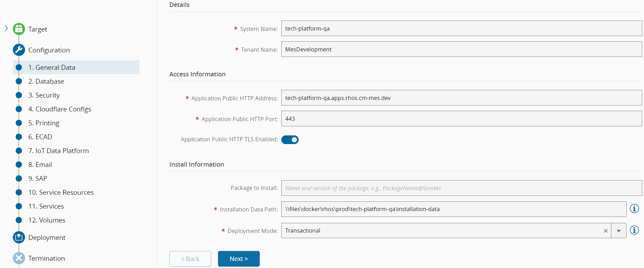
Task: Open the Deployment Mode dropdown arrow
Action: (x=619, y=231)
